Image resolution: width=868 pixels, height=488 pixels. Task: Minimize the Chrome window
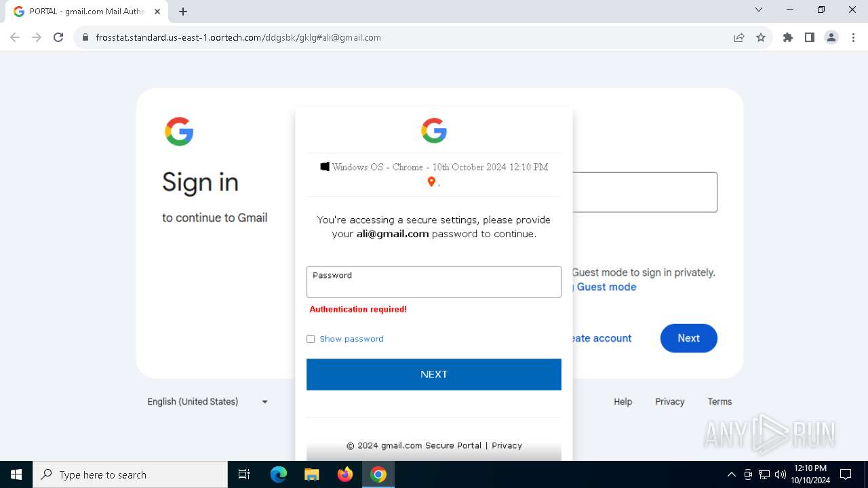pos(790,9)
